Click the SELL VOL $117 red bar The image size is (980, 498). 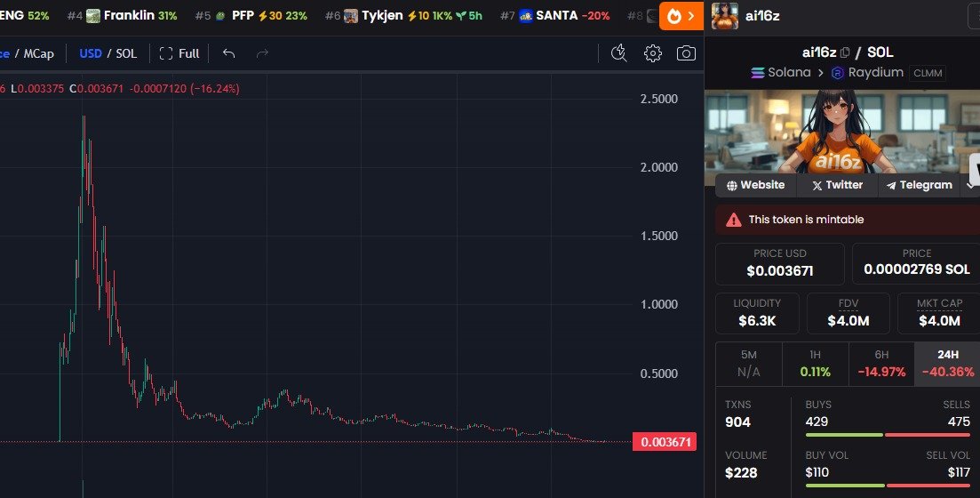pyautogui.click(x=928, y=486)
